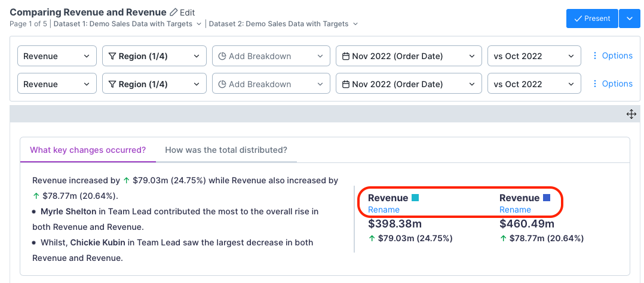The width and height of the screenshot is (644, 283).
Task: Click Rename under the teal Revenue
Action: coord(384,210)
